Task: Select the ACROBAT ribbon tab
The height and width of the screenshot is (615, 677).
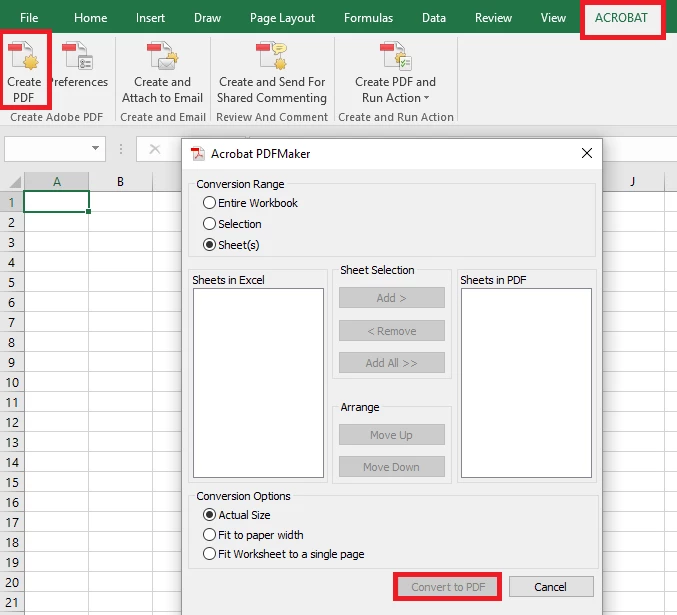Action: (621, 18)
